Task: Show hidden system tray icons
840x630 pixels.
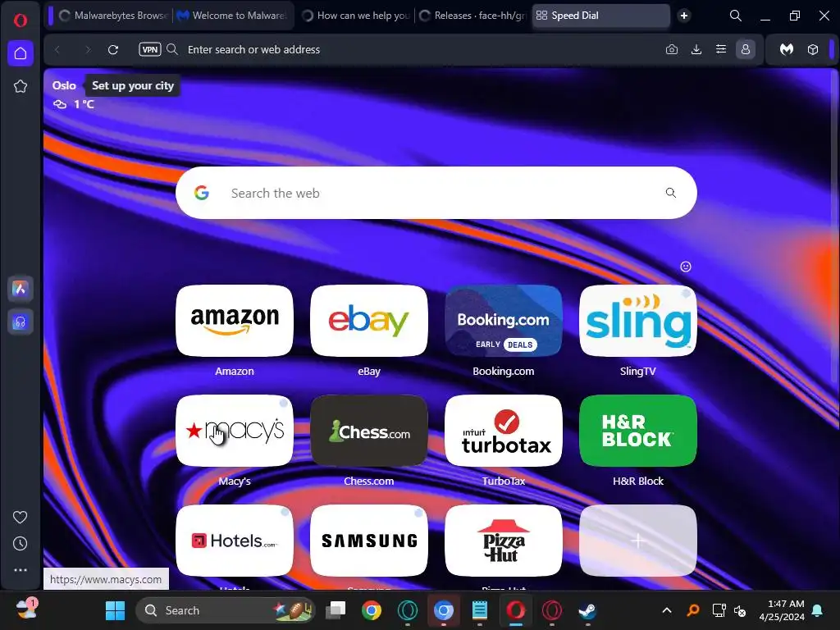Action: [x=667, y=610]
